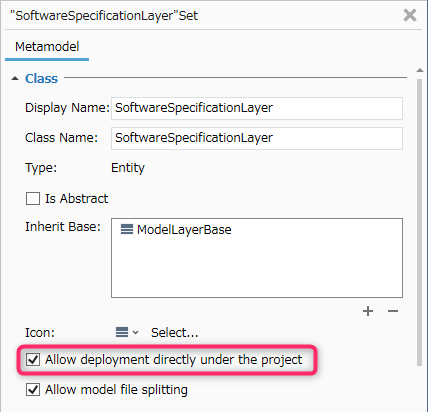
Task: Click the Entity type value
Action: 128,168
